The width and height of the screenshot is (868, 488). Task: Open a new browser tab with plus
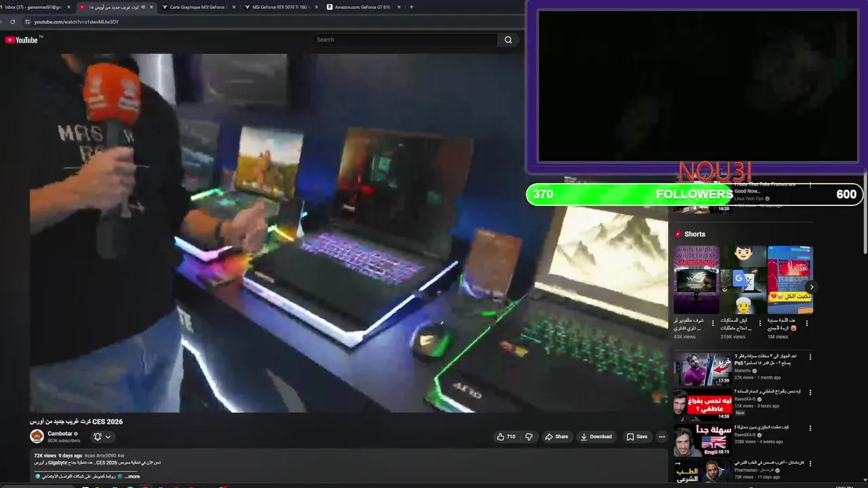[x=411, y=7]
